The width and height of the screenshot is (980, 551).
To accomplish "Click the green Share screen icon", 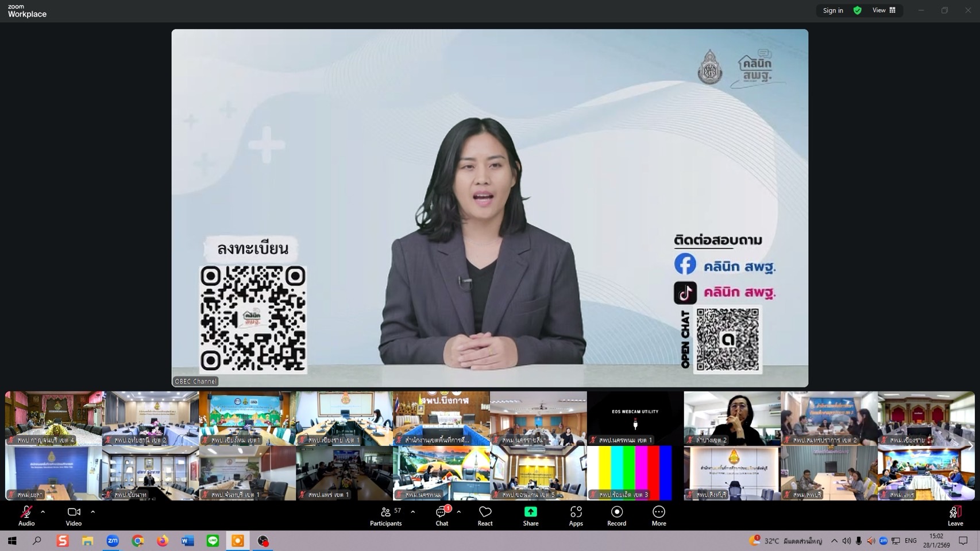I will pyautogui.click(x=530, y=511).
